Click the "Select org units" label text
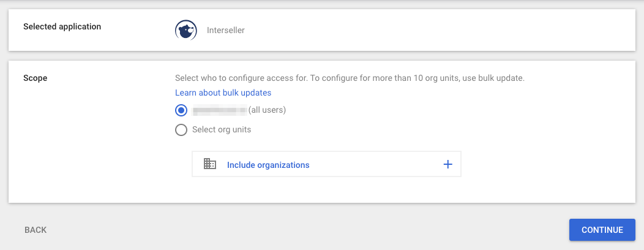This screenshot has height=250, width=644. click(222, 129)
